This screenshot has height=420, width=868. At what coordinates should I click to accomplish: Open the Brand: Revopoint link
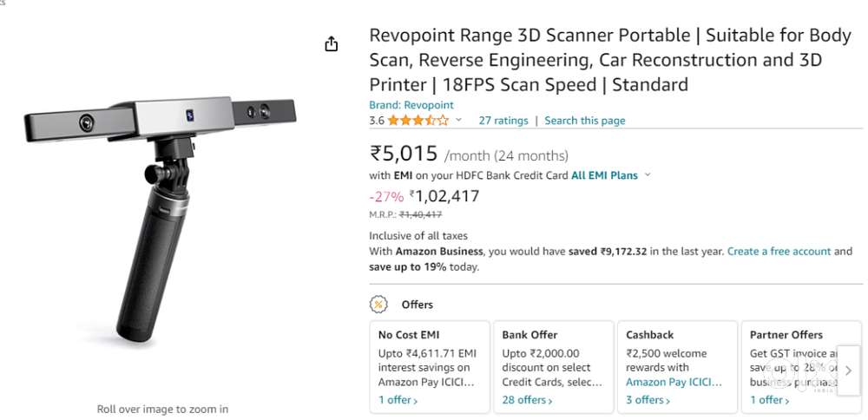coord(411,105)
